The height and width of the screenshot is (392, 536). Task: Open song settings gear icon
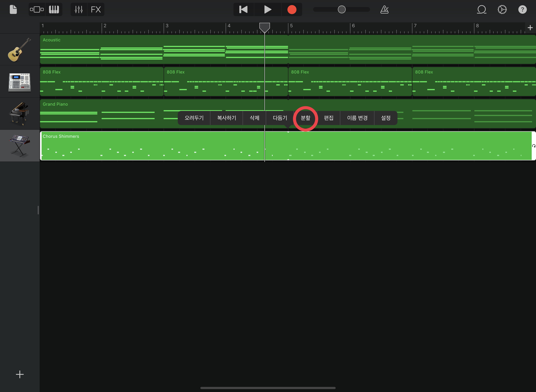502,9
